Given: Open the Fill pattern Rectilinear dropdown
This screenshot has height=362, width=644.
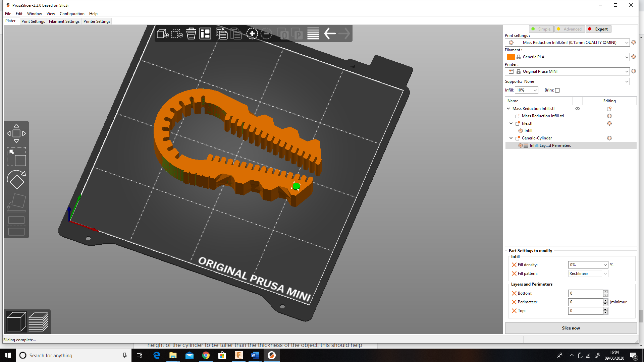Looking at the screenshot, I should point(588,274).
